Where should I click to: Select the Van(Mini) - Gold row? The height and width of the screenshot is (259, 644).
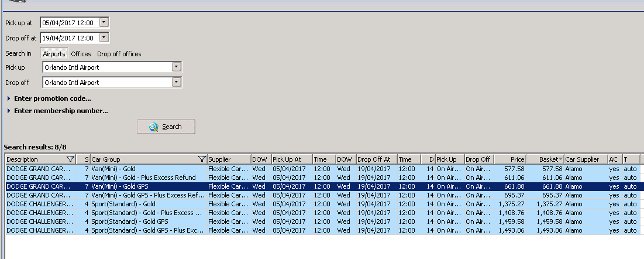pos(322,169)
